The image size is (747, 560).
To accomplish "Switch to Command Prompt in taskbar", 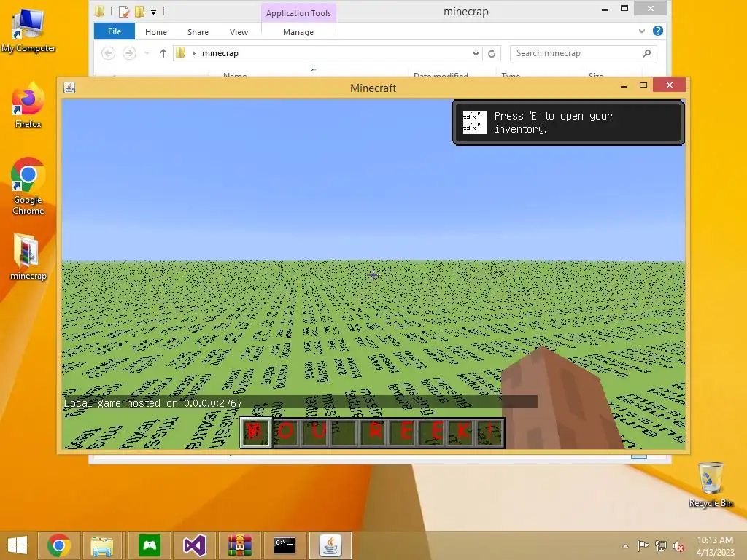I will click(x=285, y=545).
